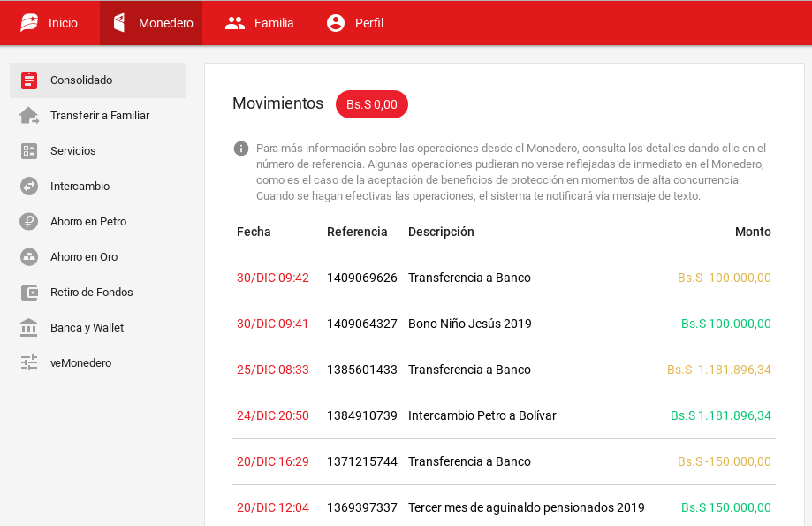Click the Transferir a Familiar house icon
812x526 pixels.
(29, 116)
